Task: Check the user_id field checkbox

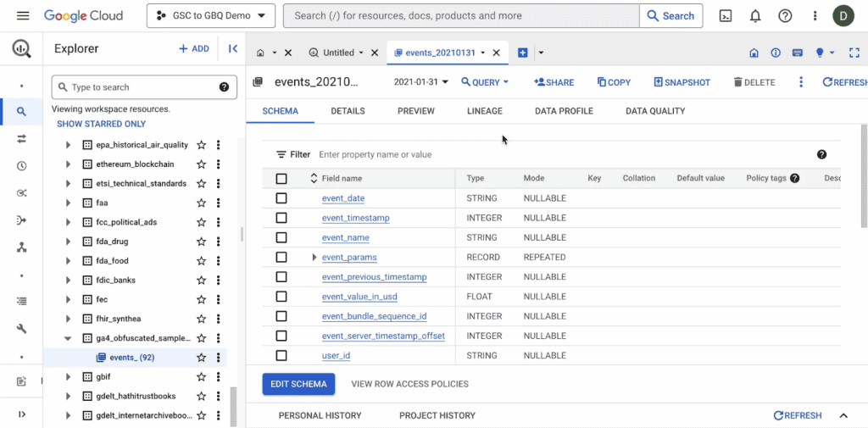Action: pyautogui.click(x=281, y=355)
